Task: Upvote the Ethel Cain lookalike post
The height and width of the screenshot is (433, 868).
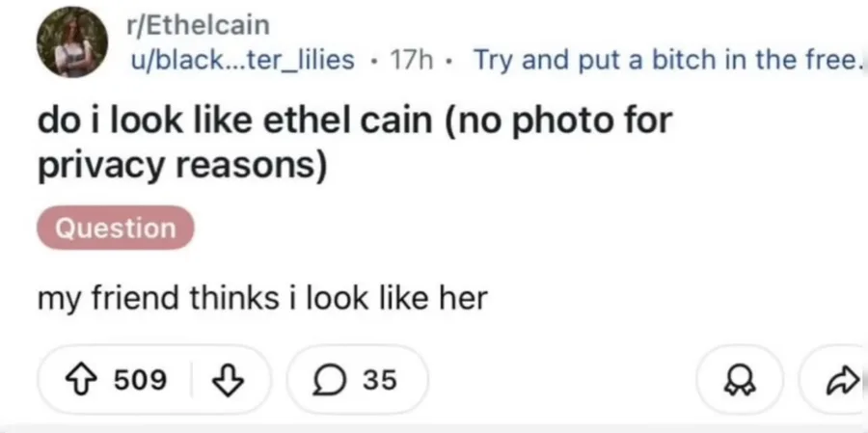Action: coord(81,381)
